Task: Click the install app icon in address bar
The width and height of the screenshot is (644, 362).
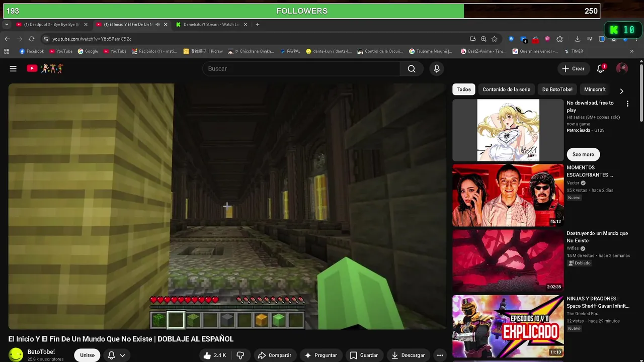Action: point(472,39)
